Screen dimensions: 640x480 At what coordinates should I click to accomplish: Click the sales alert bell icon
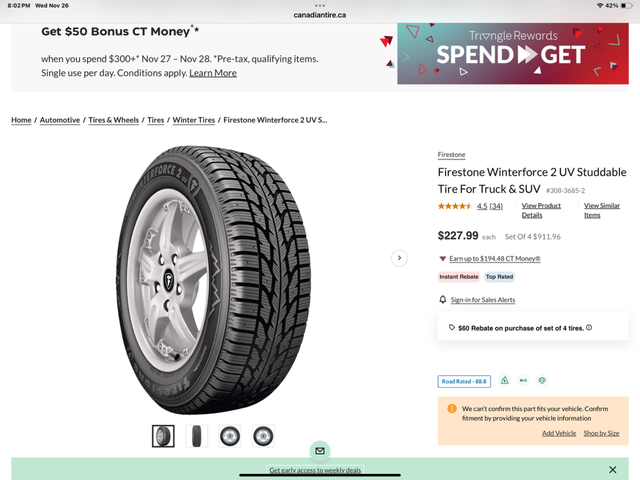[x=443, y=300]
